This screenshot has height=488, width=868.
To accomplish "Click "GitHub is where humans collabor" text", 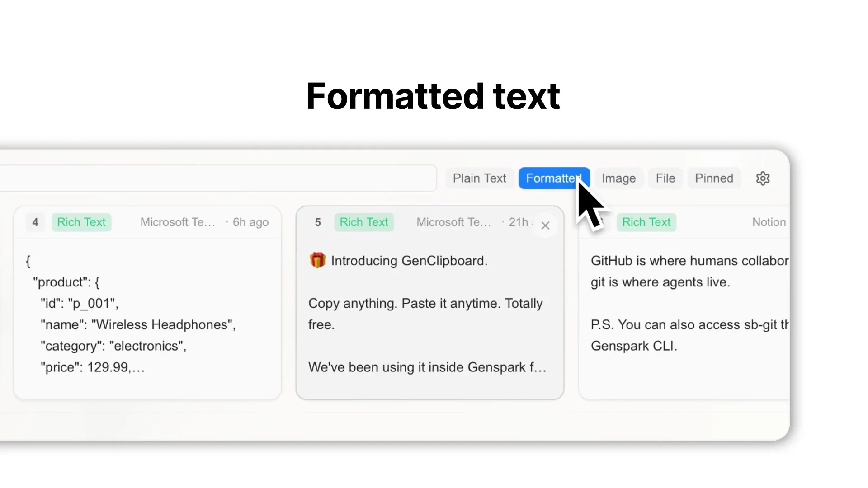I will [x=689, y=261].
